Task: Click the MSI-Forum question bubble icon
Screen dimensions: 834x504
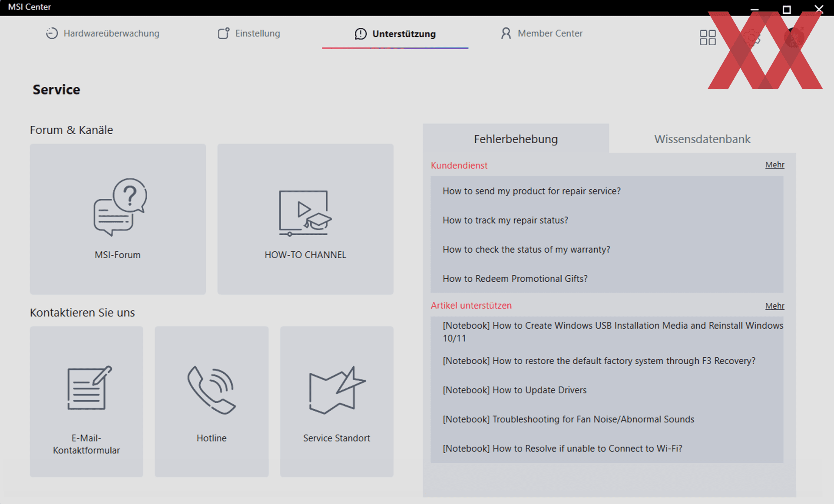Action: (120, 207)
